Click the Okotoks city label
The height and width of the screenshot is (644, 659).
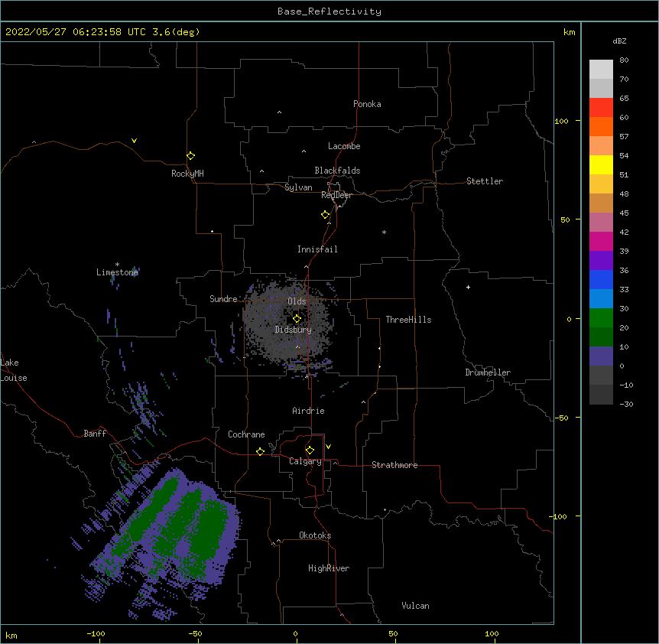coord(315,535)
